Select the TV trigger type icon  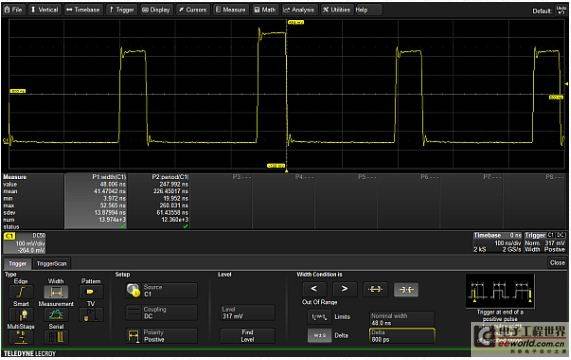tap(91, 314)
